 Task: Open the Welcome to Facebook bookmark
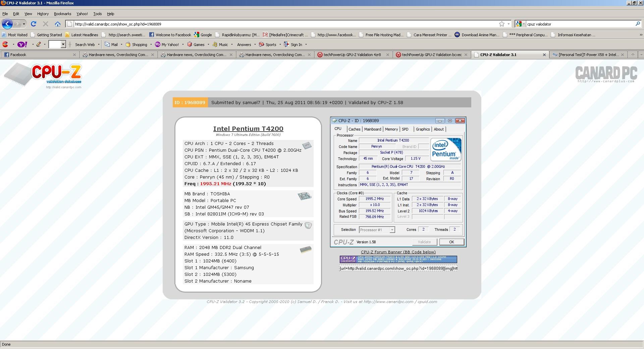170,35
